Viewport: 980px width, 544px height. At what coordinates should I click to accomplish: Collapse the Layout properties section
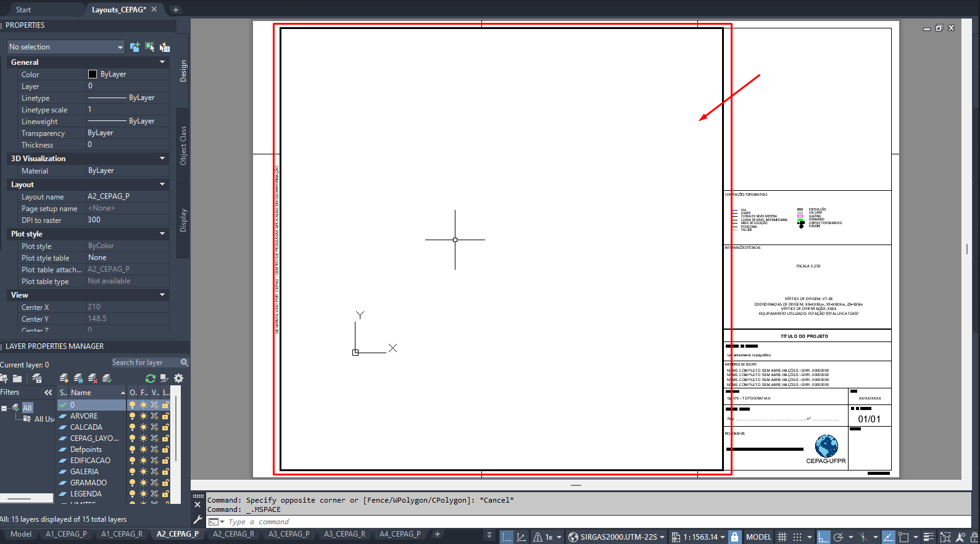(x=162, y=184)
